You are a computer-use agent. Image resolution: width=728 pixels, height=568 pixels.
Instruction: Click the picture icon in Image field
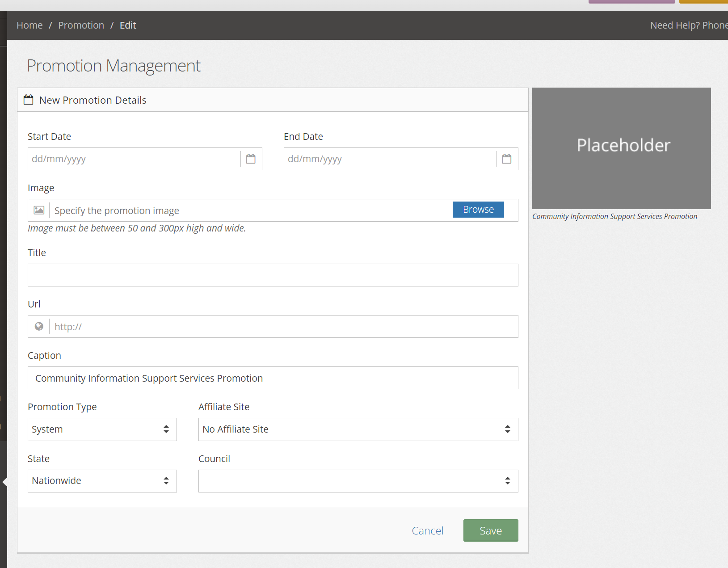point(39,210)
